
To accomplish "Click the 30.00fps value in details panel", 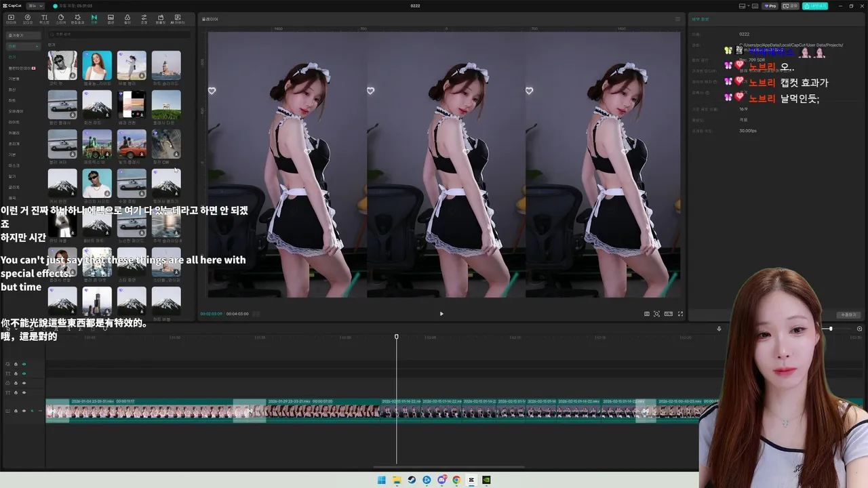I will click(x=748, y=130).
